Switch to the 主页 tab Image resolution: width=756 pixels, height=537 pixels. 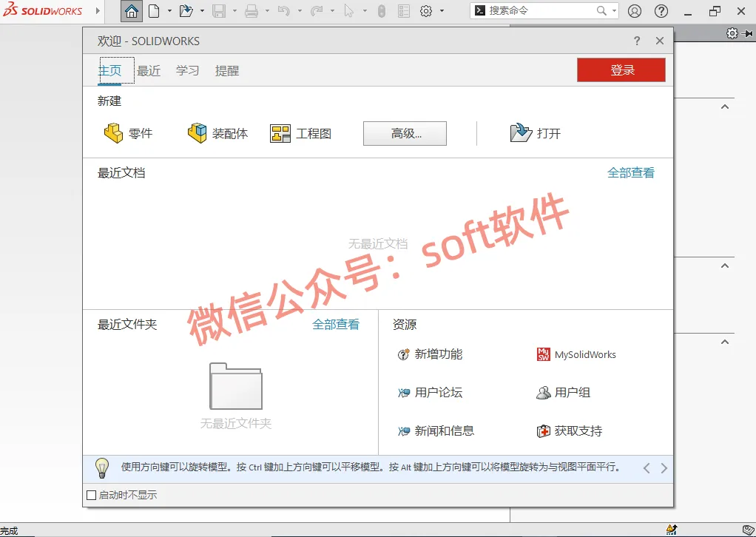[110, 71]
